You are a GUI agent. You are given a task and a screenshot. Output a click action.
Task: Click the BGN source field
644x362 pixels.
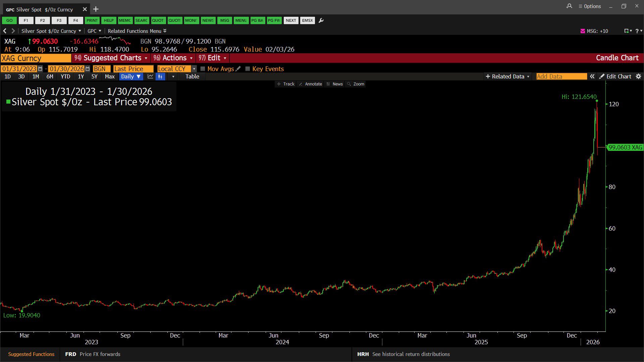pyautogui.click(x=101, y=69)
